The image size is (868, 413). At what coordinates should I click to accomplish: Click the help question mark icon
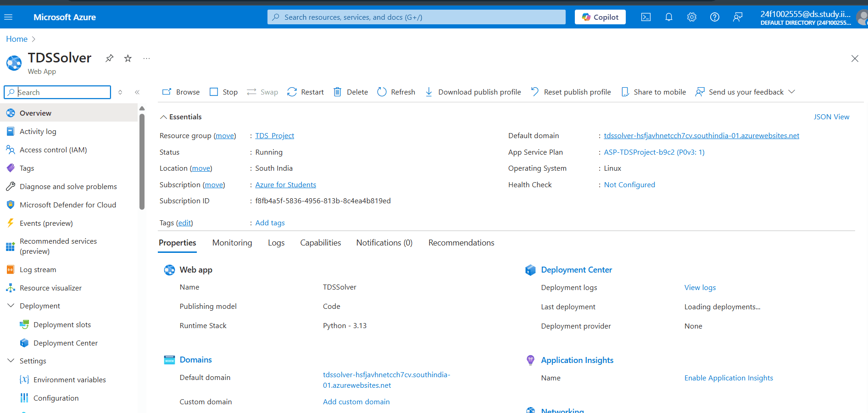point(714,17)
